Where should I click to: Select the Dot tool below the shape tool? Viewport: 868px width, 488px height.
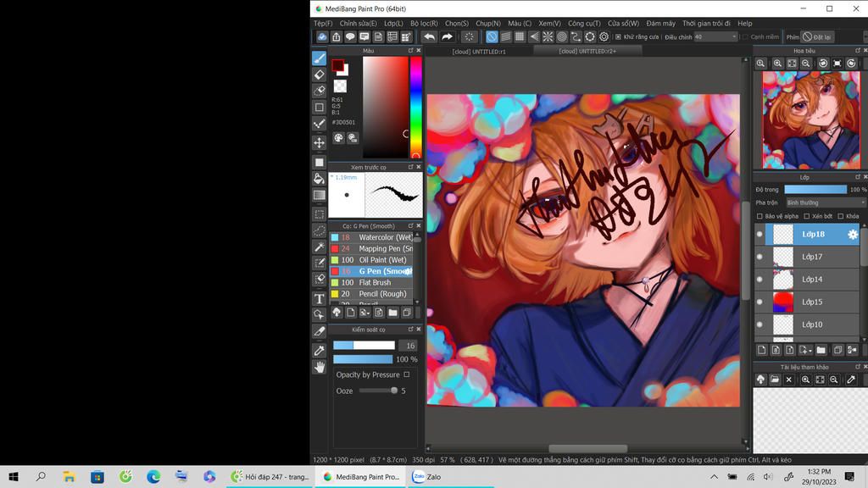[x=320, y=124]
